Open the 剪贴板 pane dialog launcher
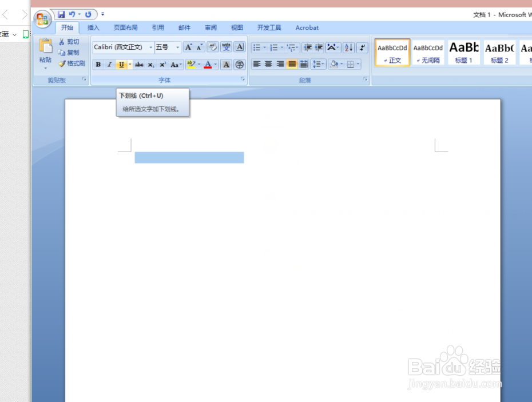532x402 pixels. click(84, 79)
